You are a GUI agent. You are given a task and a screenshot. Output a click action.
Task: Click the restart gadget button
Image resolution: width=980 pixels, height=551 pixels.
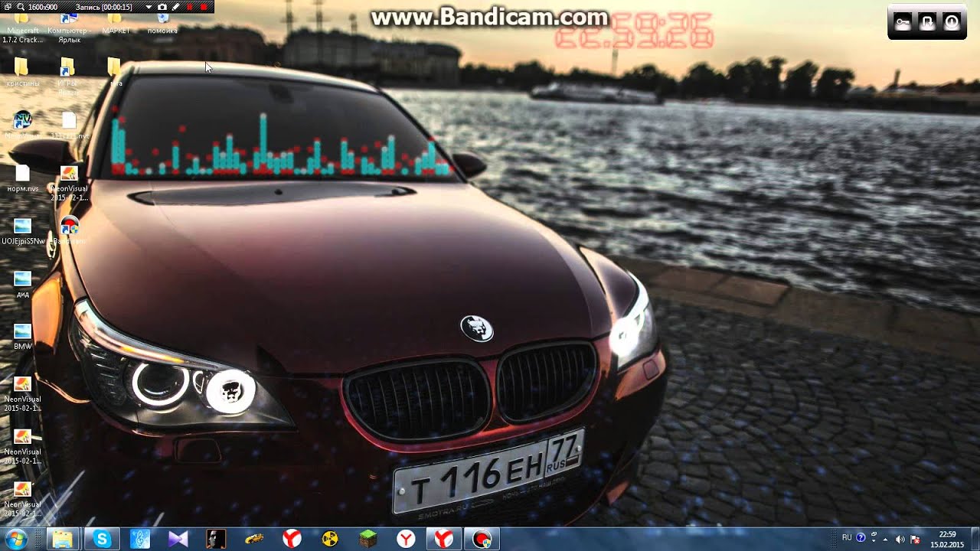point(927,22)
